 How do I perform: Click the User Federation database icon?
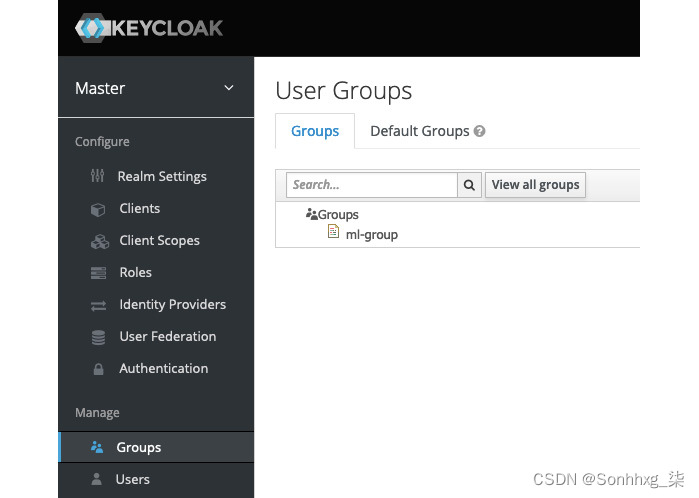point(99,337)
